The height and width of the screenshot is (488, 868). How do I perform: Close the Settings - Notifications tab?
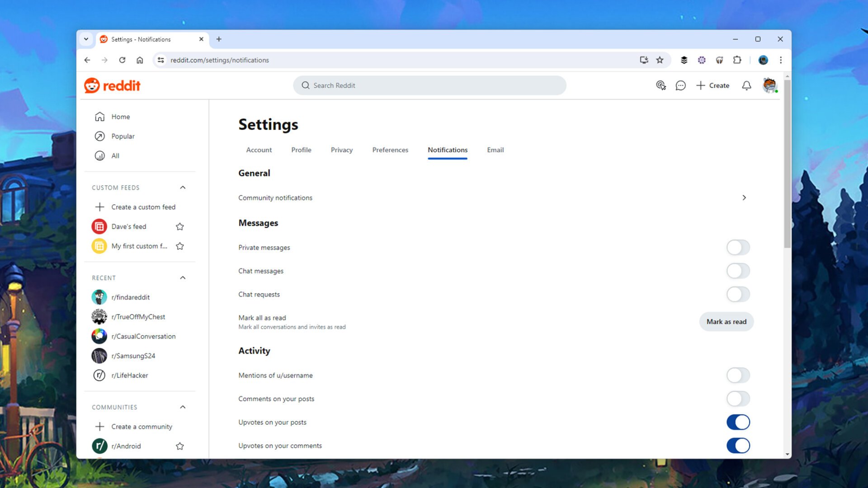click(201, 39)
